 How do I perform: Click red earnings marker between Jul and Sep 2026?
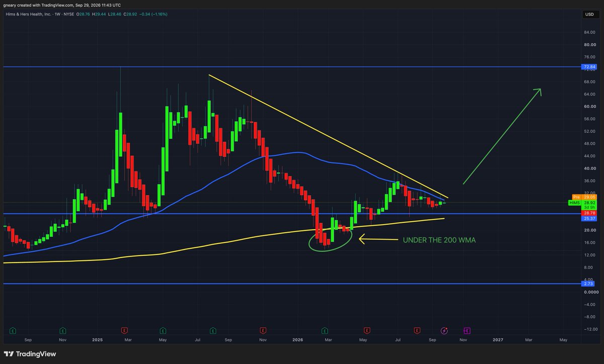(x=417, y=330)
